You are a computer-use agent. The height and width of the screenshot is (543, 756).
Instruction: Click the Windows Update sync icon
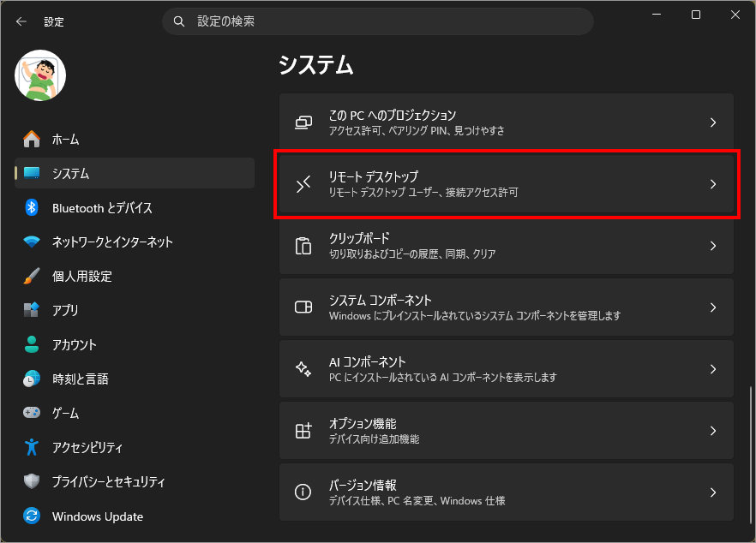tap(32, 516)
